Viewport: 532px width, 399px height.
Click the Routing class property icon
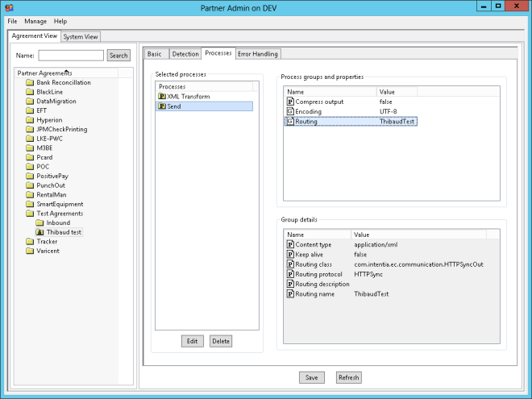point(290,264)
